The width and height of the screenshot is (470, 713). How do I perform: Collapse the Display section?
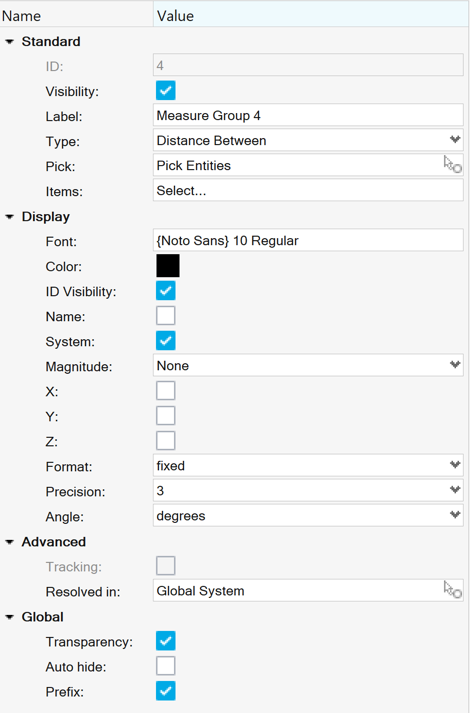pos(9,217)
